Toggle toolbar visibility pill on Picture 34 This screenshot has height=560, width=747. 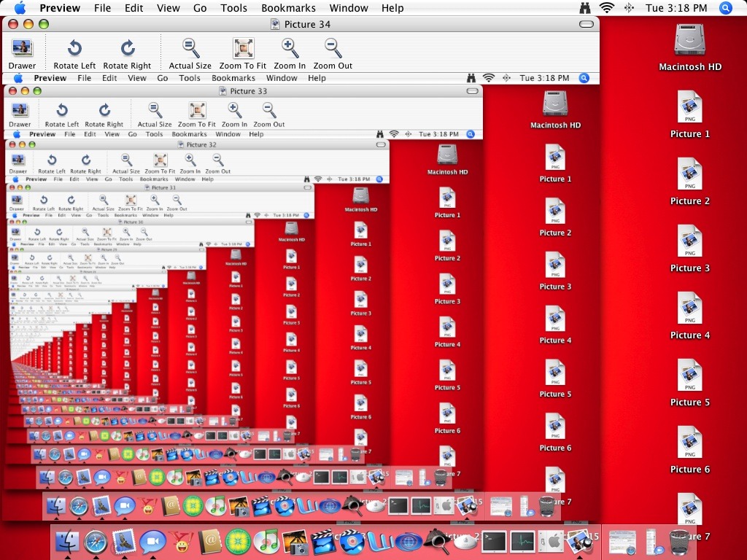[x=587, y=24]
